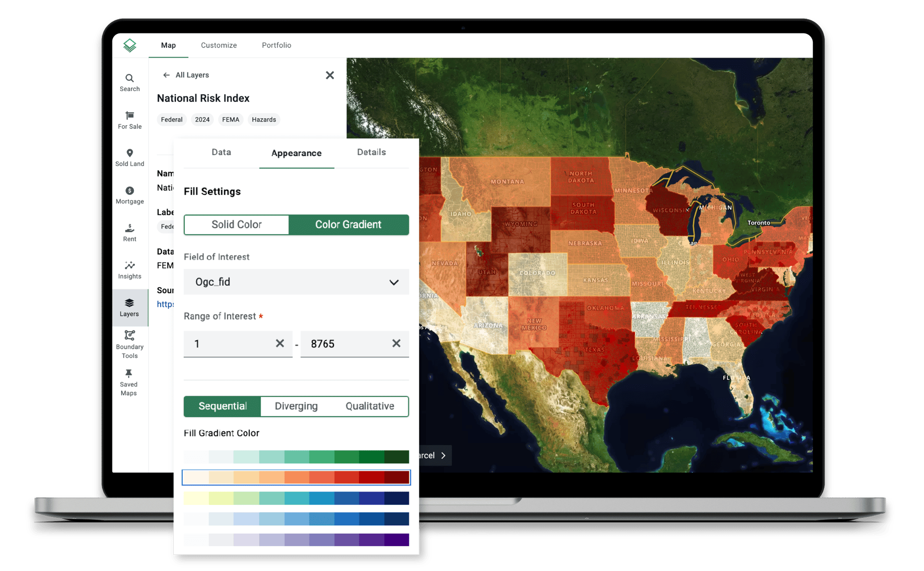Select the Sequential palette type
The image size is (924, 571).
222,406
